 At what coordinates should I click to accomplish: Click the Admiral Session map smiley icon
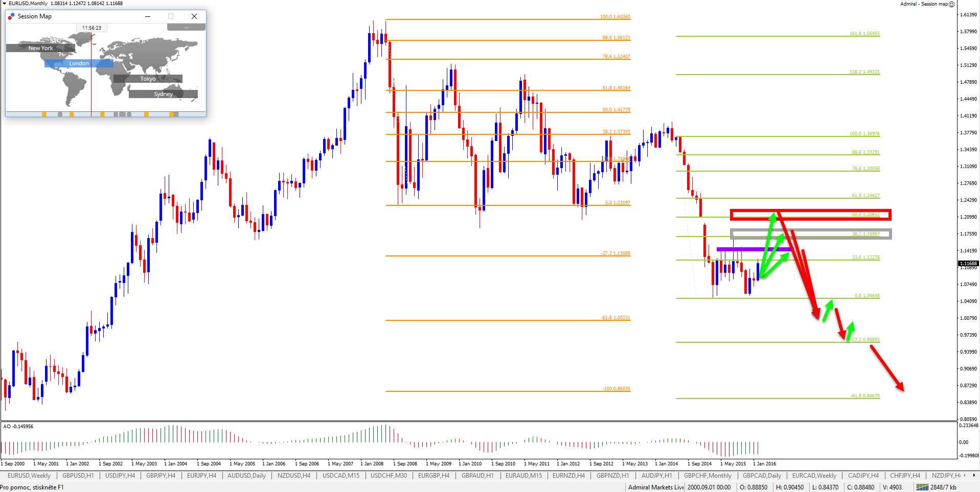coord(951,4)
